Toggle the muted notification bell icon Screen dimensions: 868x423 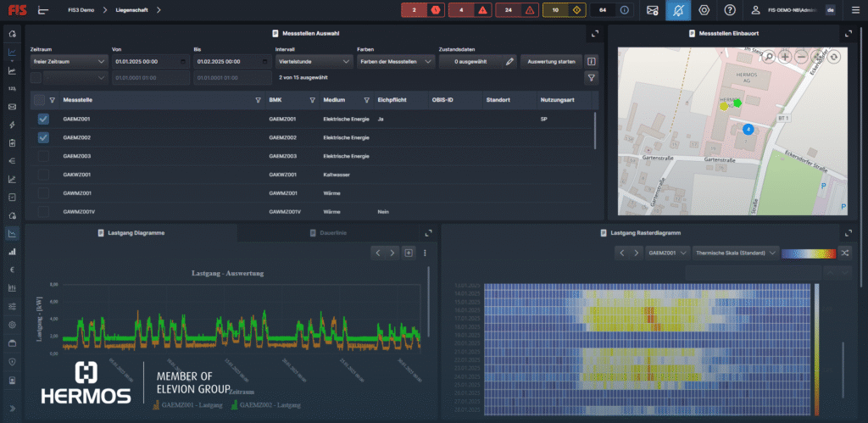pos(678,10)
